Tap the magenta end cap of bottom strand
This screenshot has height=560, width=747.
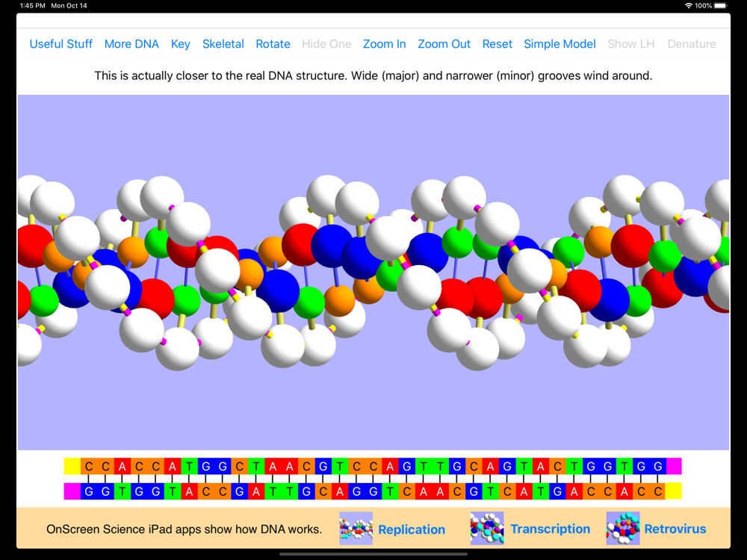tap(72, 491)
